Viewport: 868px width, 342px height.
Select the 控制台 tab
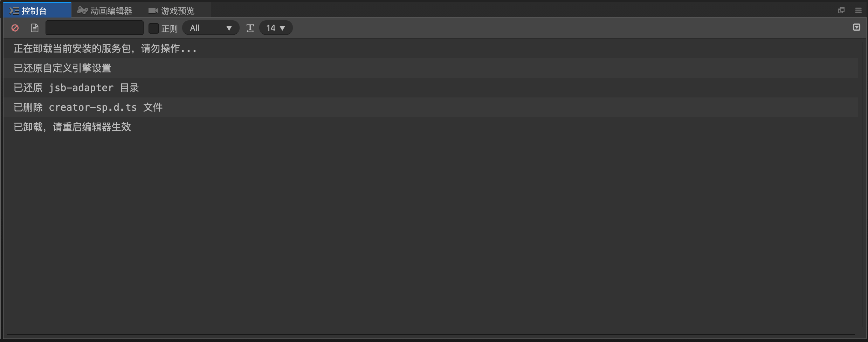(x=37, y=10)
